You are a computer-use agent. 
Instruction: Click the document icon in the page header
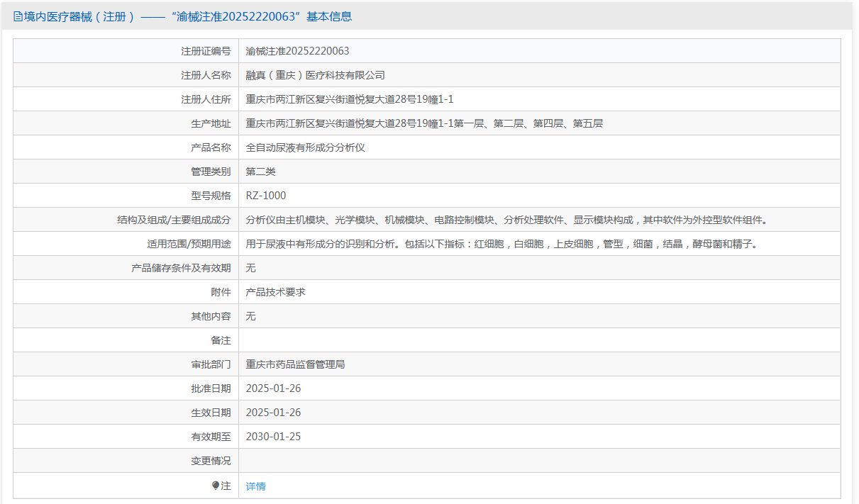tap(18, 16)
